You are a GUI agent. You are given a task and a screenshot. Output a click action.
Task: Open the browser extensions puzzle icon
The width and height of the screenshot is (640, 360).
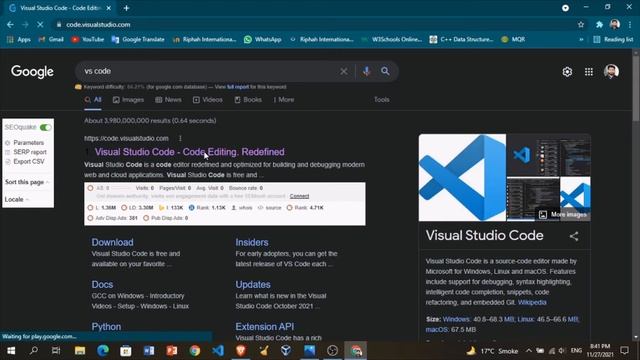599,24
